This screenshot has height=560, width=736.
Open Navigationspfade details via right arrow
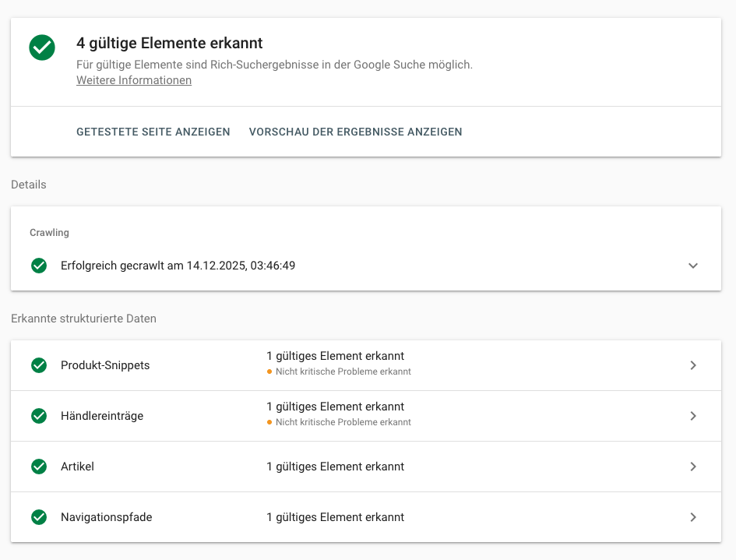[x=693, y=517]
